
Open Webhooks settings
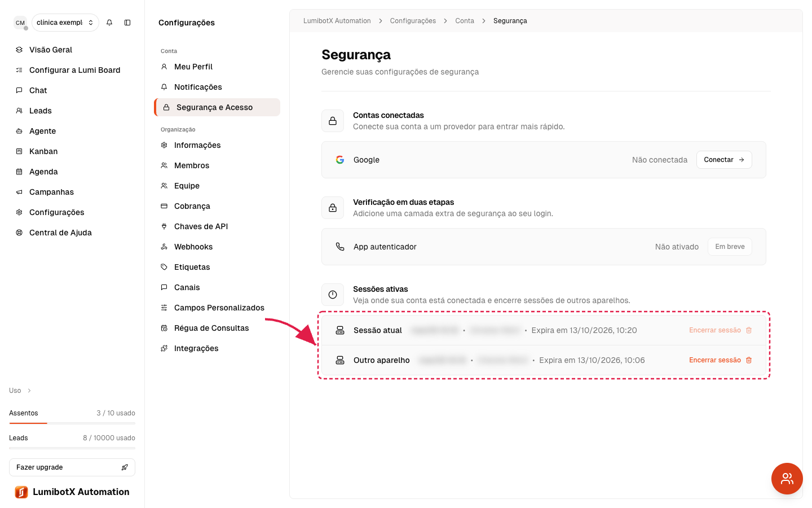point(217,247)
